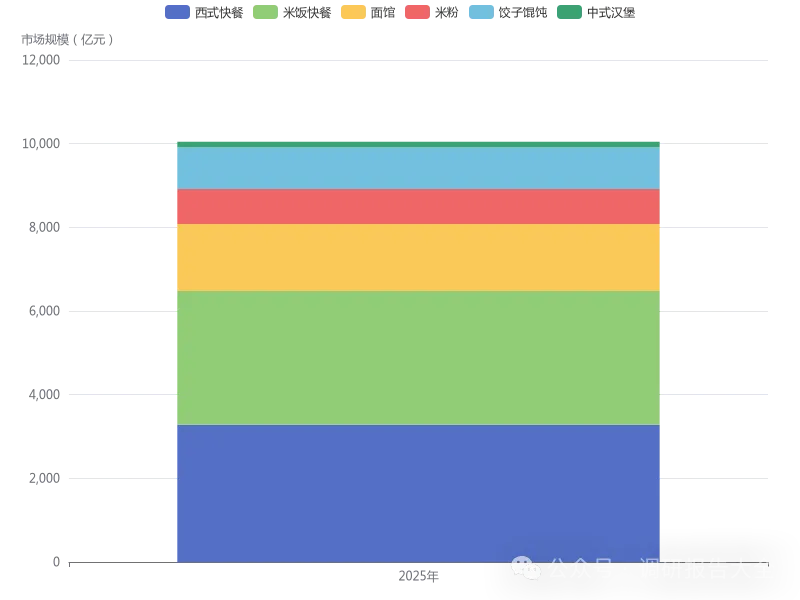Image resolution: width=800 pixels, height=600 pixels.
Task: Click the 6,000 y-axis label
Action: coord(44,311)
